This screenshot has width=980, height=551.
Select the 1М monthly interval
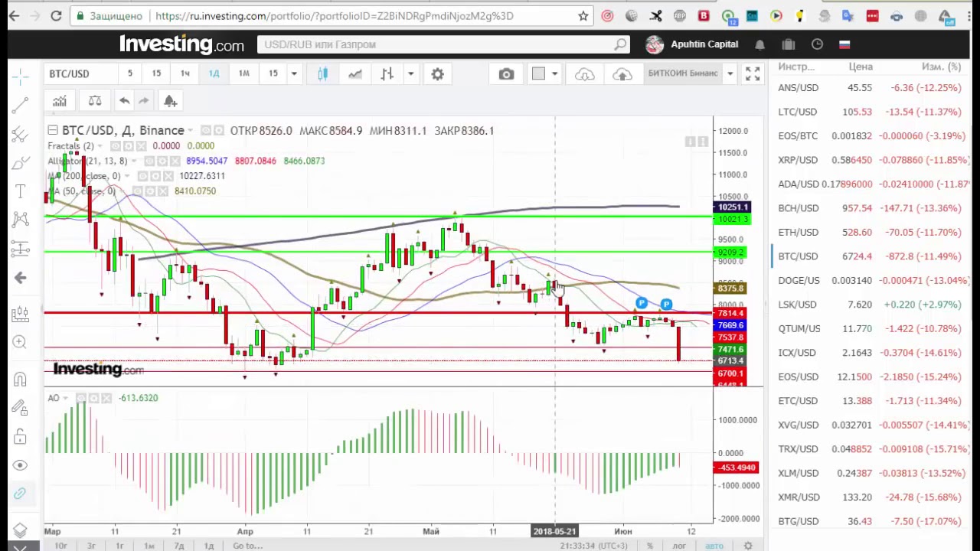[243, 73]
